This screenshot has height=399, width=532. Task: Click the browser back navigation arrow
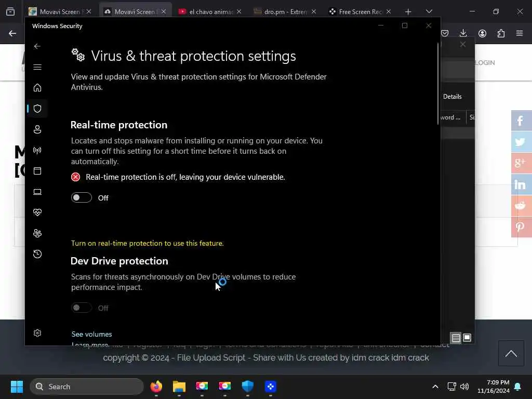click(12, 33)
